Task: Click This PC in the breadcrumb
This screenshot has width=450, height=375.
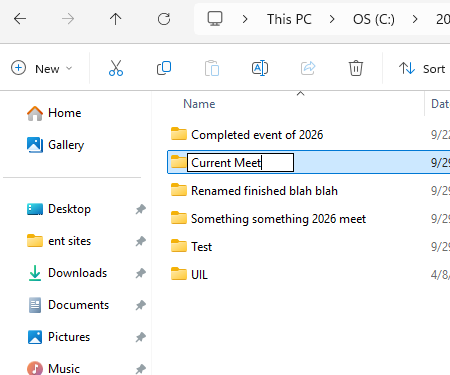Action: tap(289, 19)
